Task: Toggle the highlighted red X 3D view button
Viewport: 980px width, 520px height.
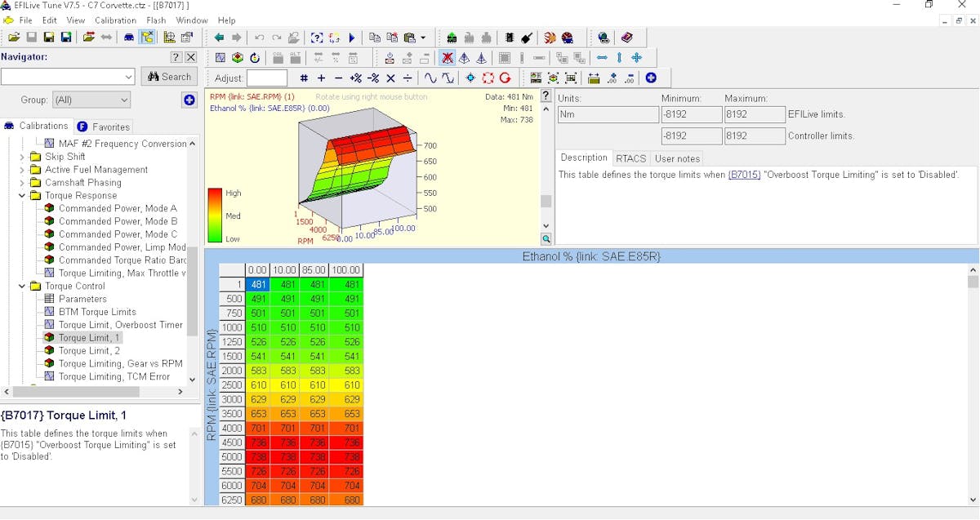Action: [447, 58]
